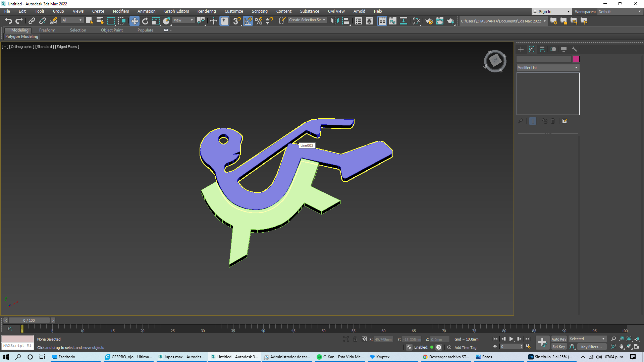
Task: Open the selection filter All dropdown
Action: (72, 20)
